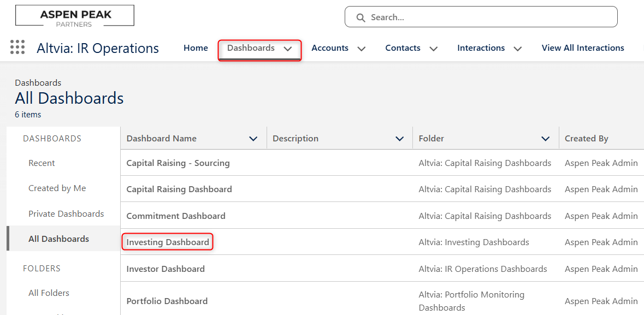Click the search magnifier icon

pyautogui.click(x=361, y=17)
